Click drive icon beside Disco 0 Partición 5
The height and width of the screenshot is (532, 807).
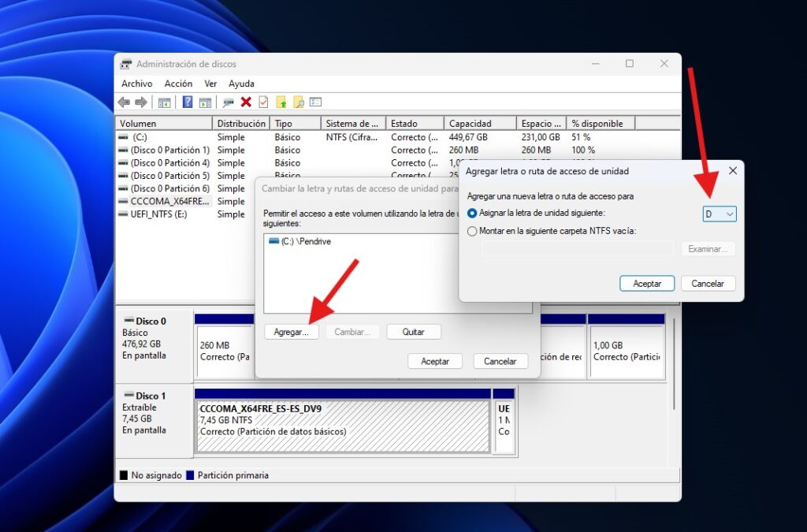[124, 176]
